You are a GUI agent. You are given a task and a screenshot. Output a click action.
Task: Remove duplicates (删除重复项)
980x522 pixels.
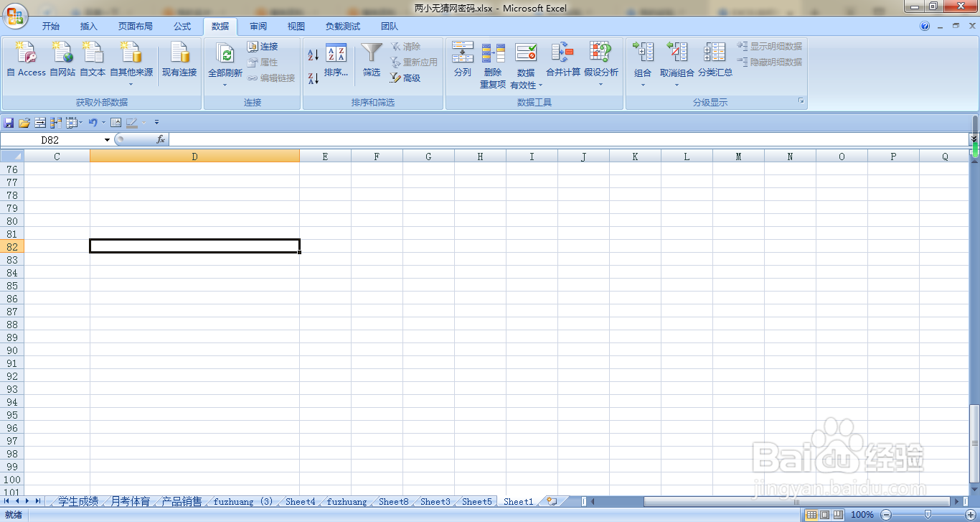point(493,65)
